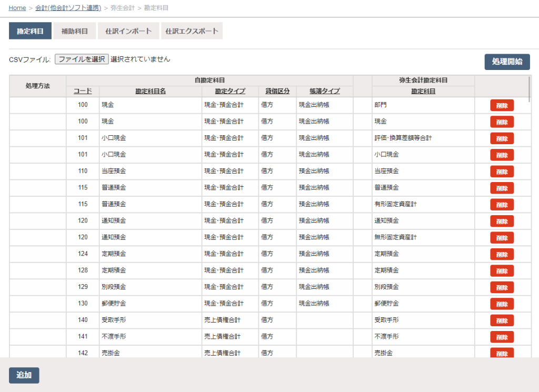539x392 pixels.
Task: Switch to the 補助科目 tab
Action: pyautogui.click(x=74, y=31)
